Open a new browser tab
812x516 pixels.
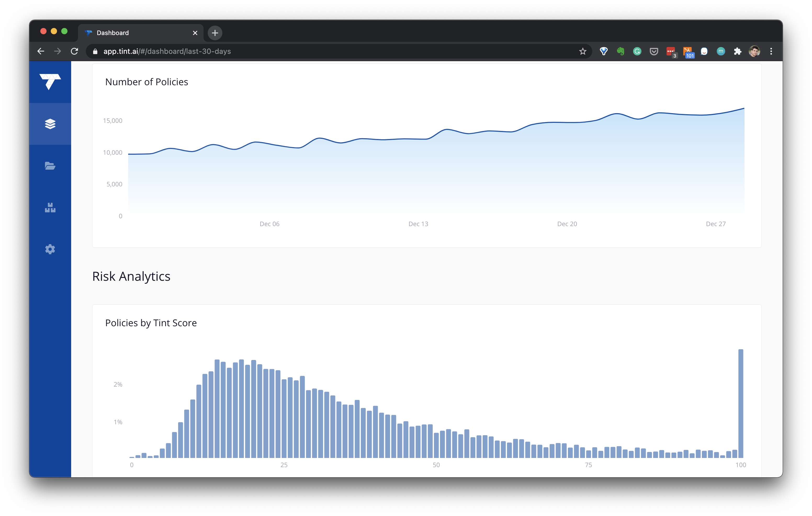[215, 33]
